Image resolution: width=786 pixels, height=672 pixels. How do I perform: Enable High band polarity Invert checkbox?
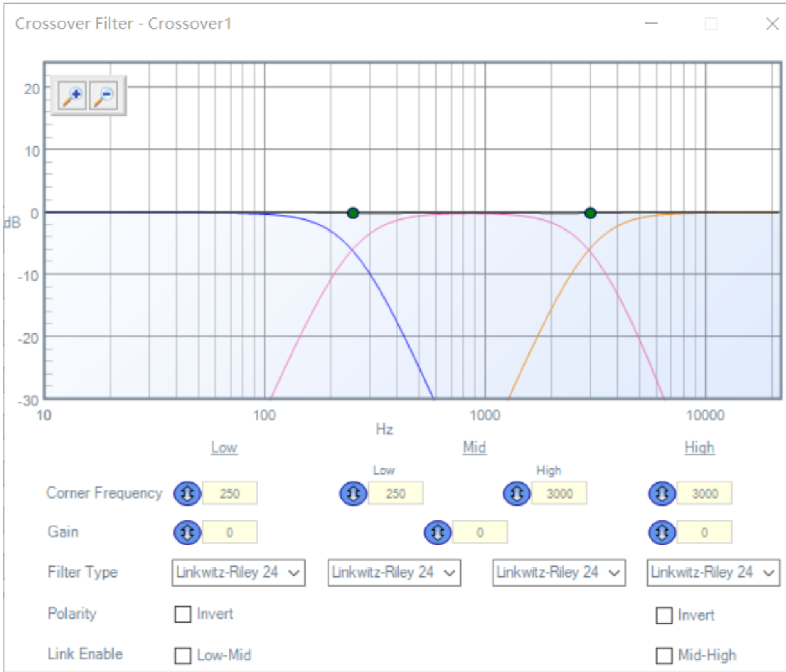coord(664,615)
